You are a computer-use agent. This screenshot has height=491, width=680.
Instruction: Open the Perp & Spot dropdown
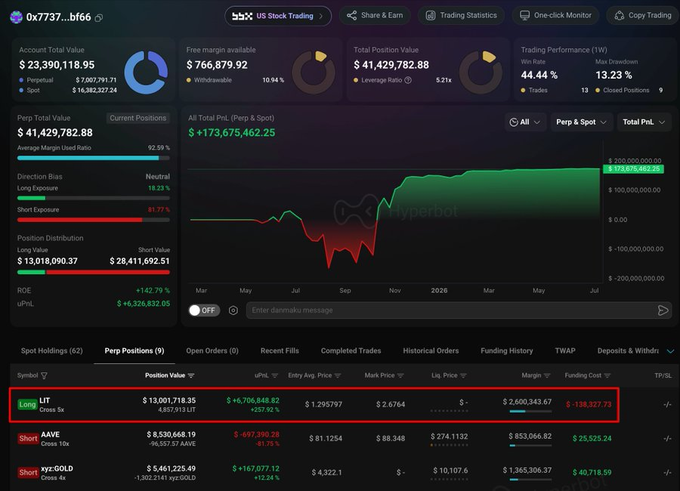tap(581, 122)
